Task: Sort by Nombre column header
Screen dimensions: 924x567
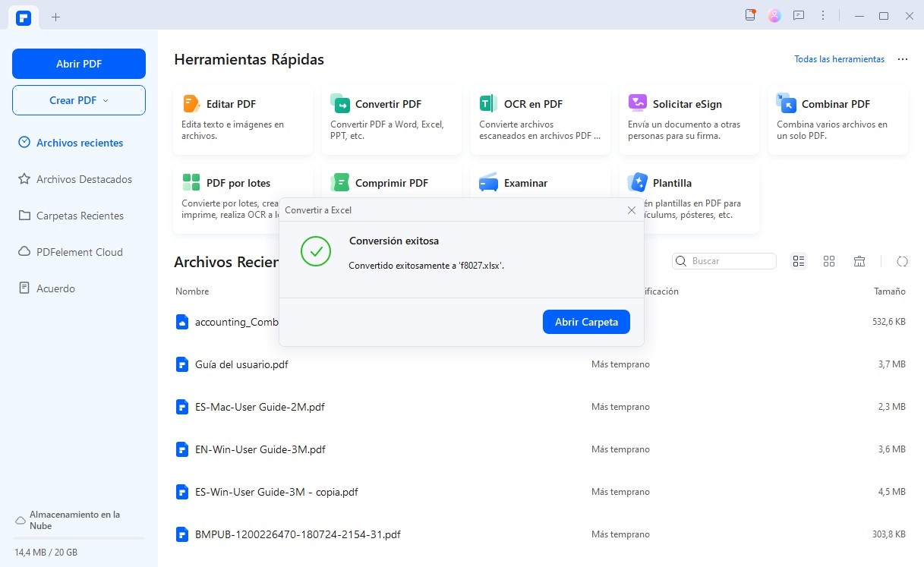Action: click(192, 291)
